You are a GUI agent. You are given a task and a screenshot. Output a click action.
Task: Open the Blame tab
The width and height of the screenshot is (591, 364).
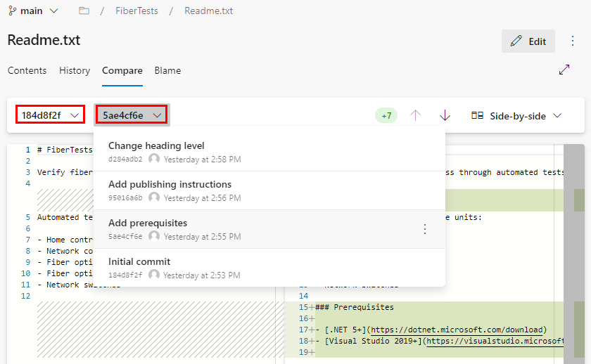[x=167, y=70]
